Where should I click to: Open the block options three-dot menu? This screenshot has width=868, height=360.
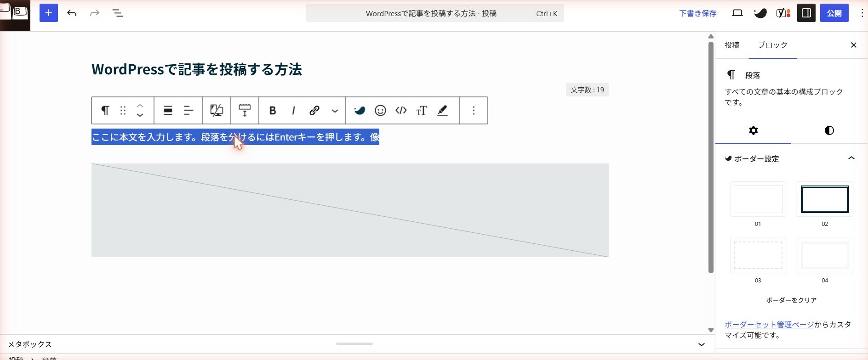(474, 110)
